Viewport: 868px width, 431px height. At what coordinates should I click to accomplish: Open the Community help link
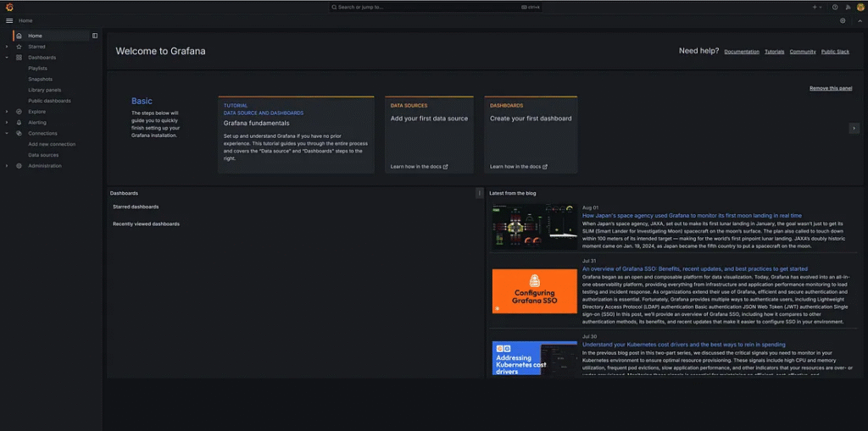(803, 52)
